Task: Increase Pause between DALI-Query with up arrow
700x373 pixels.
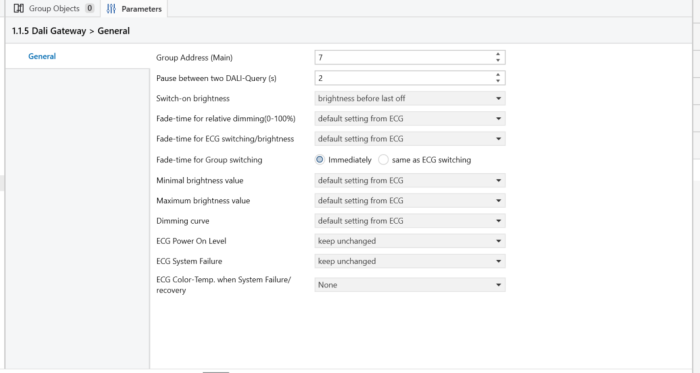Action: tap(498, 75)
